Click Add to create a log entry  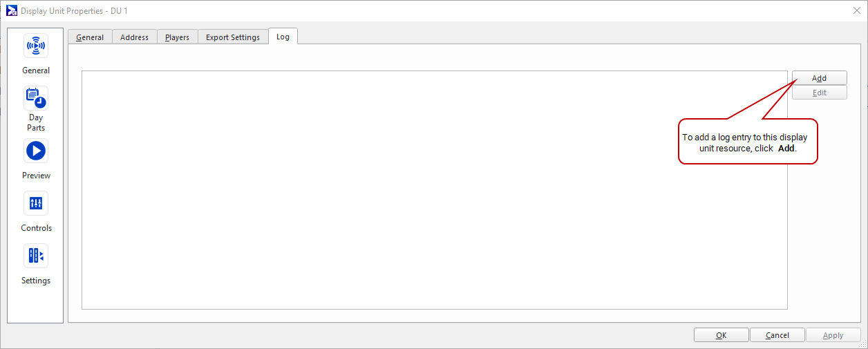click(x=819, y=78)
